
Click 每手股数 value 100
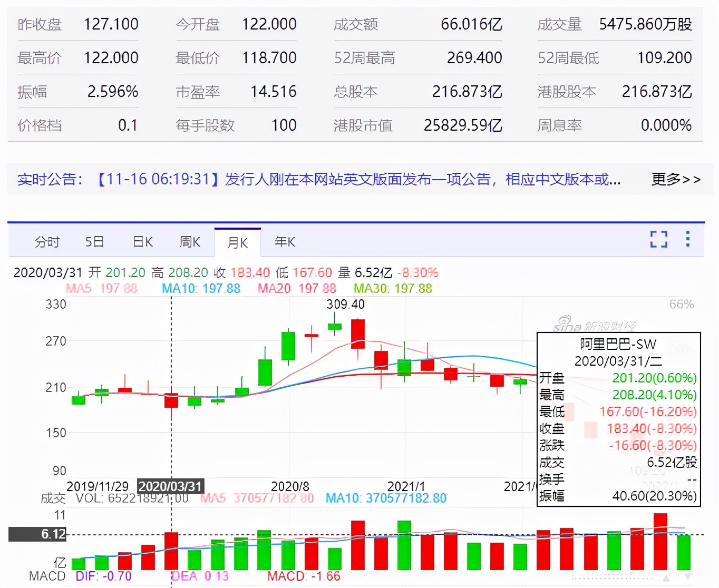point(284,125)
